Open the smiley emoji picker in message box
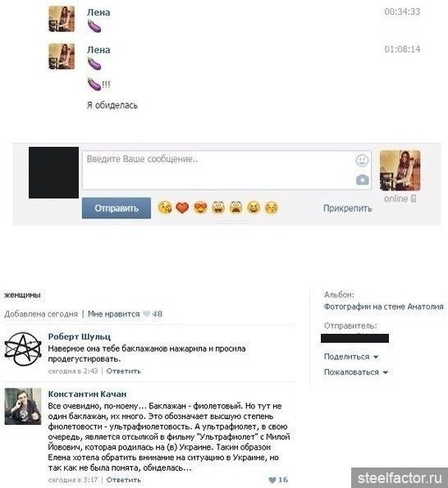This screenshot has width=448, height=488. click(362, 161)
